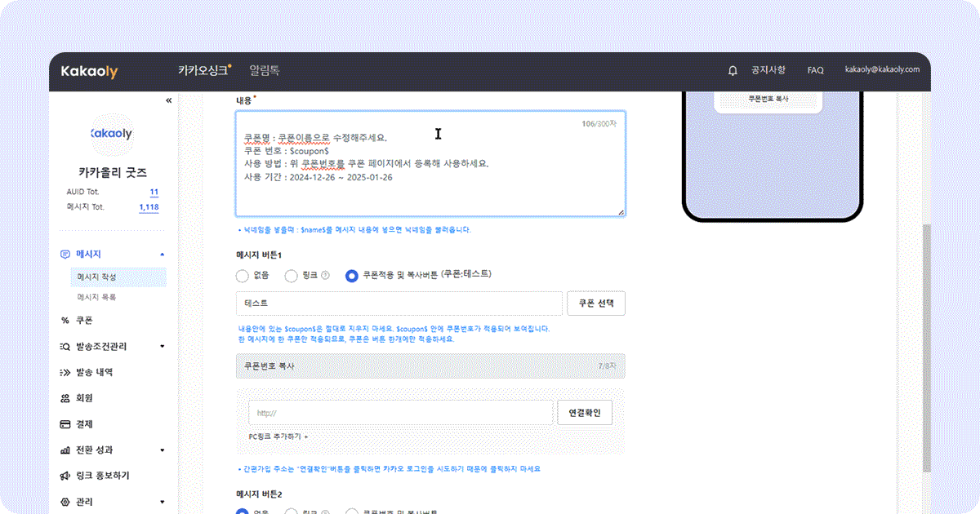This screenshot has height=514, width=980.
Task: Click the http:// URL input field
Action: tap(401, 413)
